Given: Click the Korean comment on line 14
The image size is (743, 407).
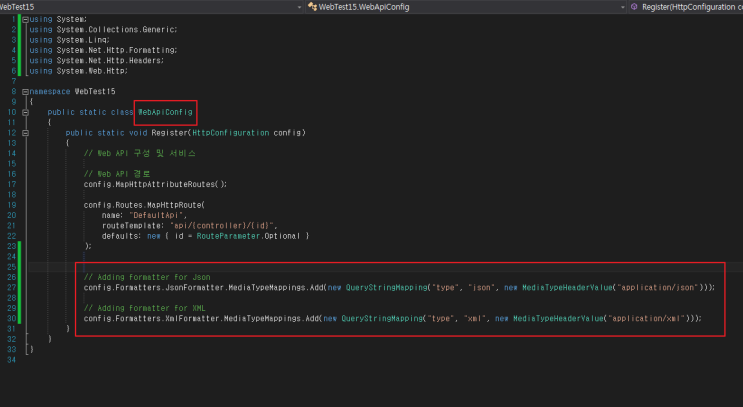Looking at the screenshot, I should 140,154.
